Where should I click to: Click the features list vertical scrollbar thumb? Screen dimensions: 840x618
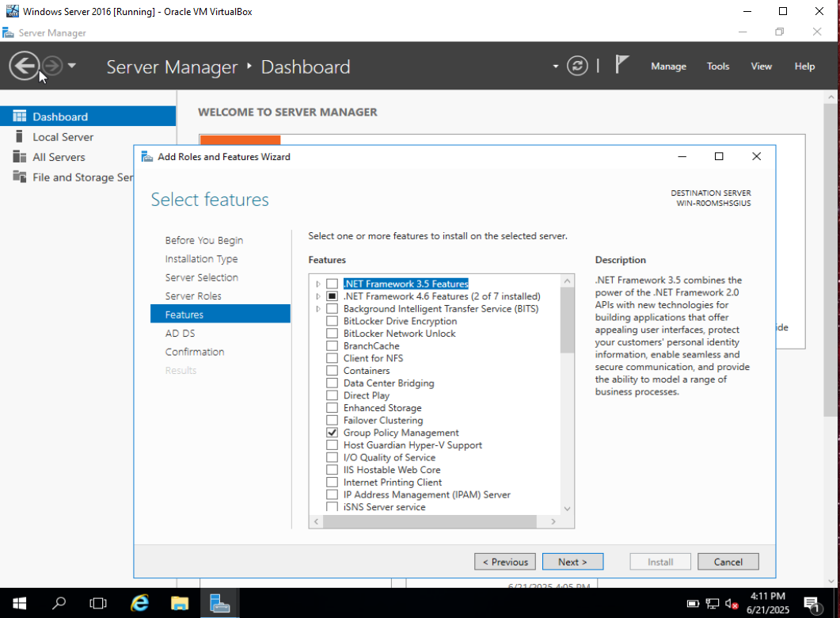tap(568, 320)
